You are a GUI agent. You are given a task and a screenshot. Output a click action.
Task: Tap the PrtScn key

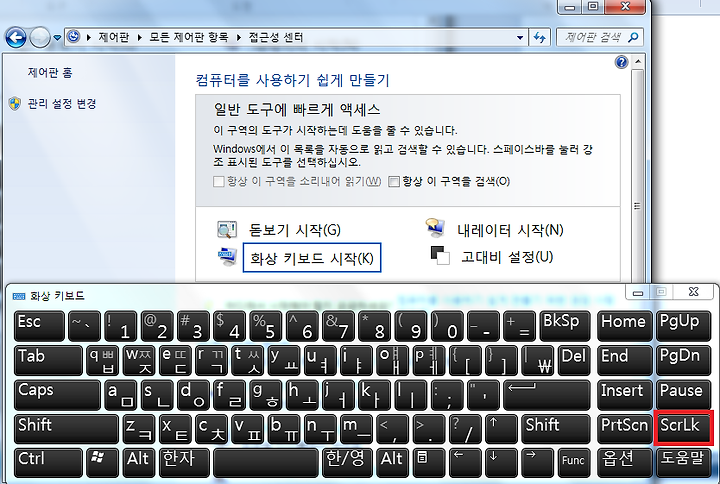coord(624,429)
